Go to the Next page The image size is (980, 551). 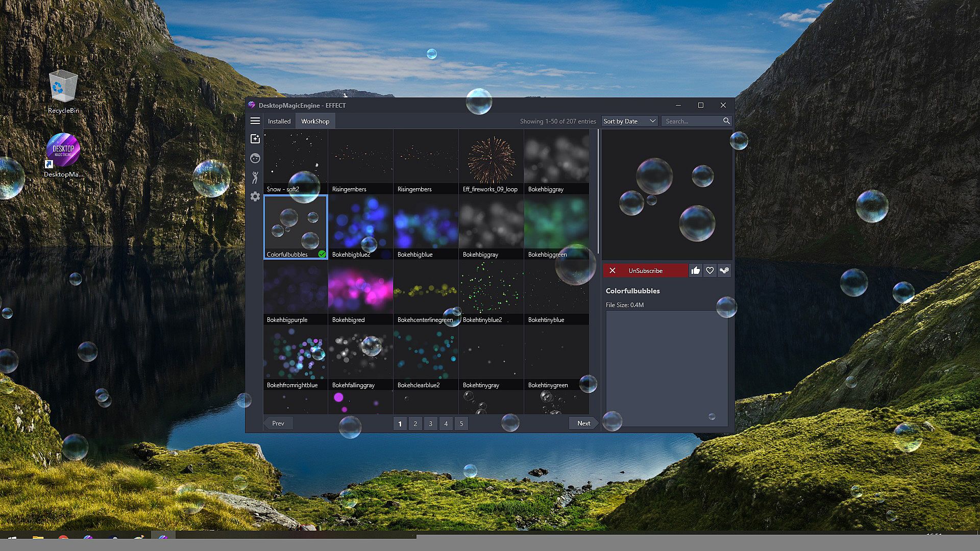click(583, 423)
